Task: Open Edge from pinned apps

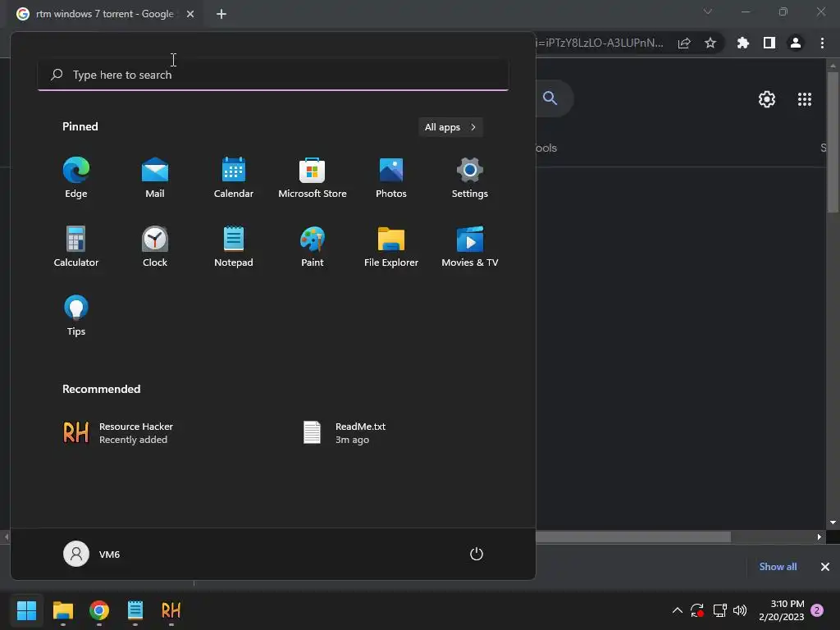Action: (x=76, y=177)
